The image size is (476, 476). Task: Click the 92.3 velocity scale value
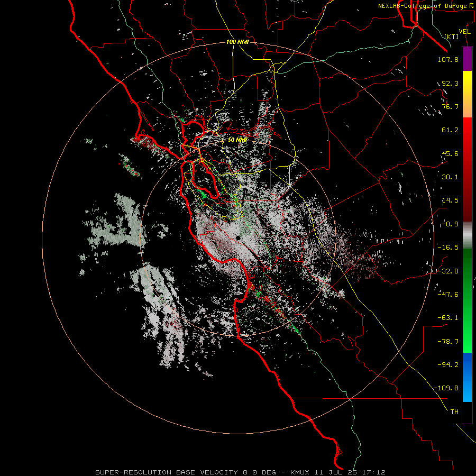point(450,83)
